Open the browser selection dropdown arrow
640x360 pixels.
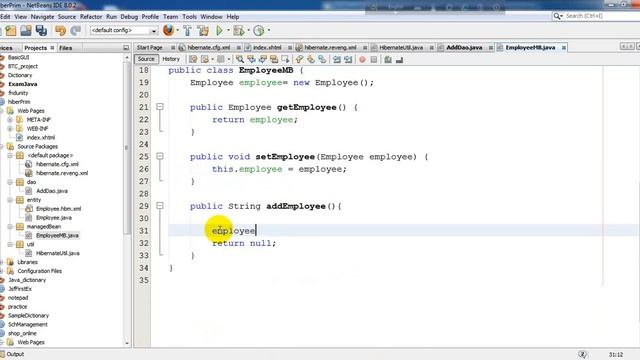[x=178, y=31]
